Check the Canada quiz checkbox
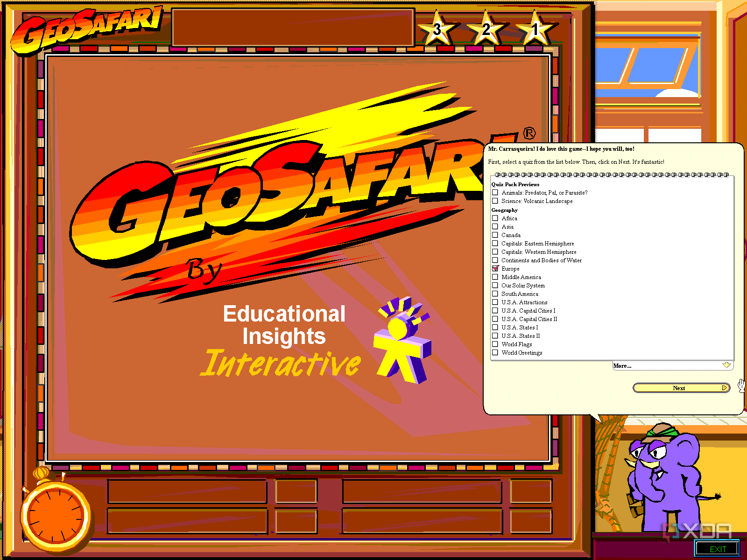This screenshot has width=747, height=560. point(495,235)
